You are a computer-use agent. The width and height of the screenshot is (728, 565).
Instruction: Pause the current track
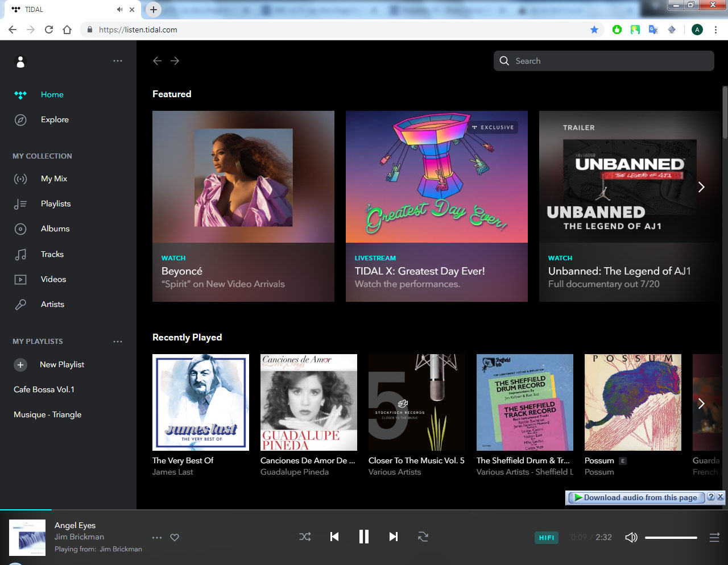(364, 537)
